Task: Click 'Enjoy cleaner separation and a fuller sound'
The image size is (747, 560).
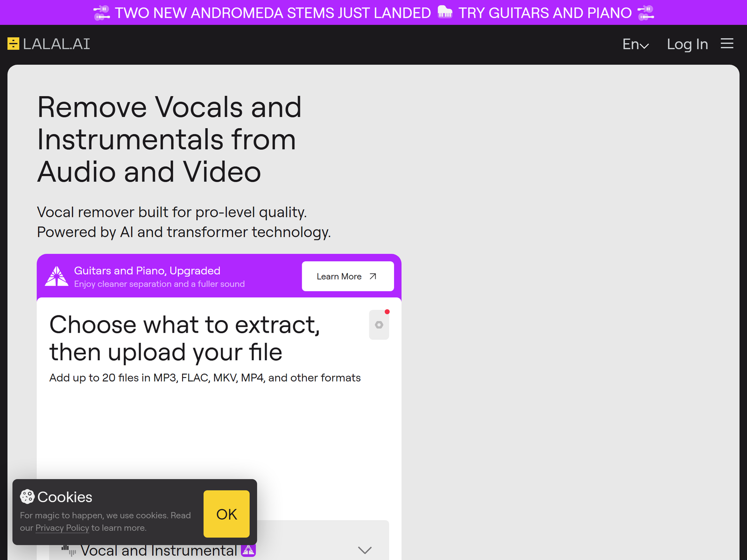Action: [159, 284]
